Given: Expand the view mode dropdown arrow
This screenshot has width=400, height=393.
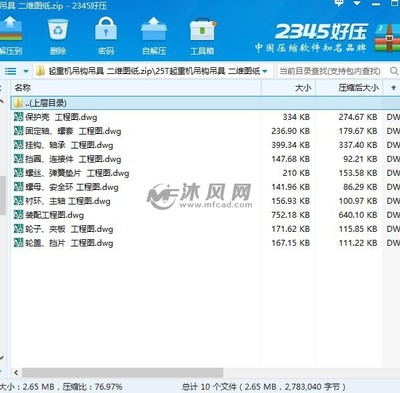Looking at the screenshot, I should pos(26,71).
